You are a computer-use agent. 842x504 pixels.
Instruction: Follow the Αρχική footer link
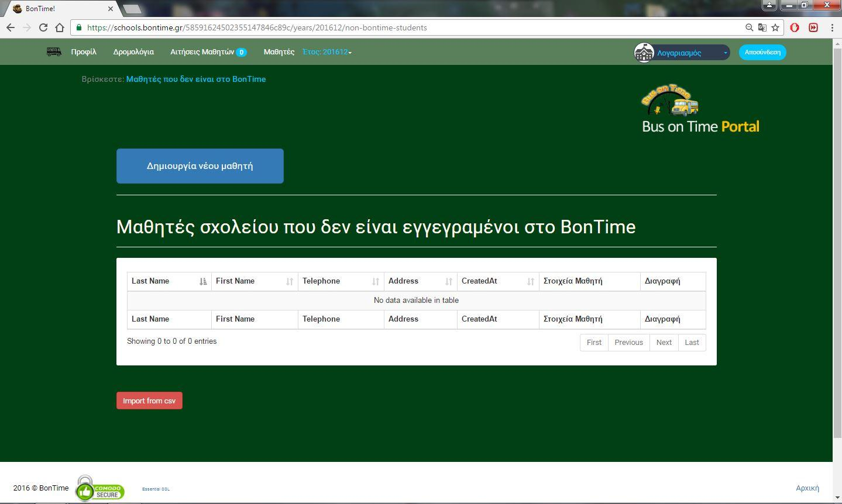pos(807,488)
